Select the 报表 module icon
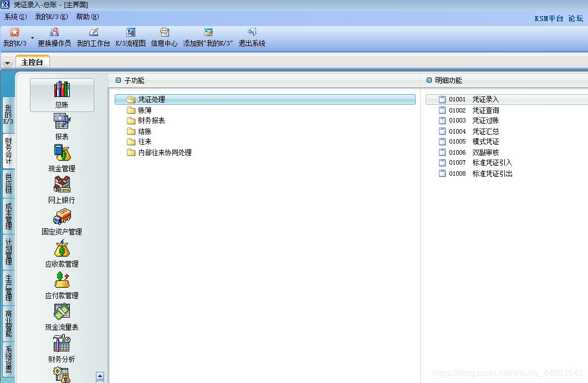The image size is (588, 383). pyautogui.click(x=62, y=127)
